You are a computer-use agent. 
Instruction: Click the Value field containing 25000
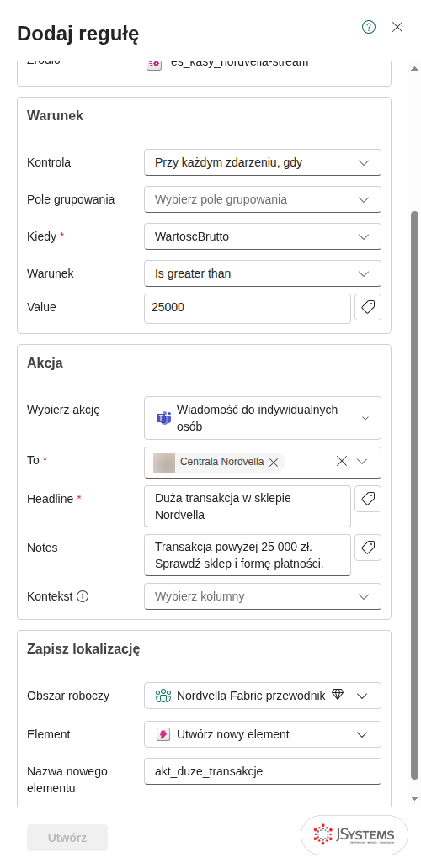click(x=247, y=309)
